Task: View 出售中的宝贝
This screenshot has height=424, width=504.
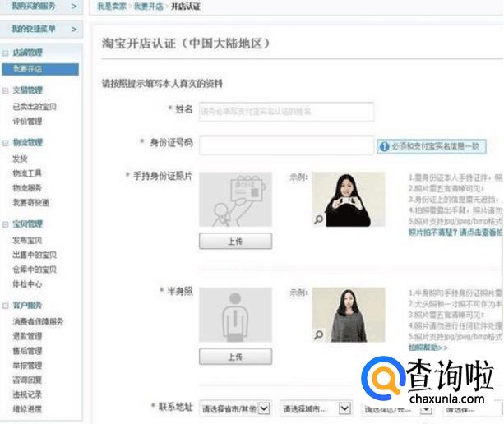Action: click(x=35, y=255)
